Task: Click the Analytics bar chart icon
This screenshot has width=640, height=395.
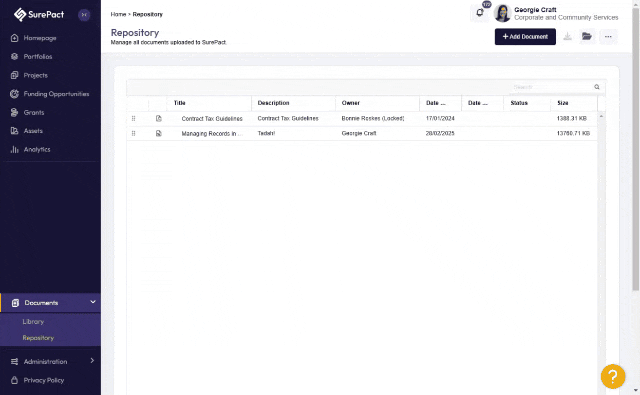Action: [x=15, y=149]
